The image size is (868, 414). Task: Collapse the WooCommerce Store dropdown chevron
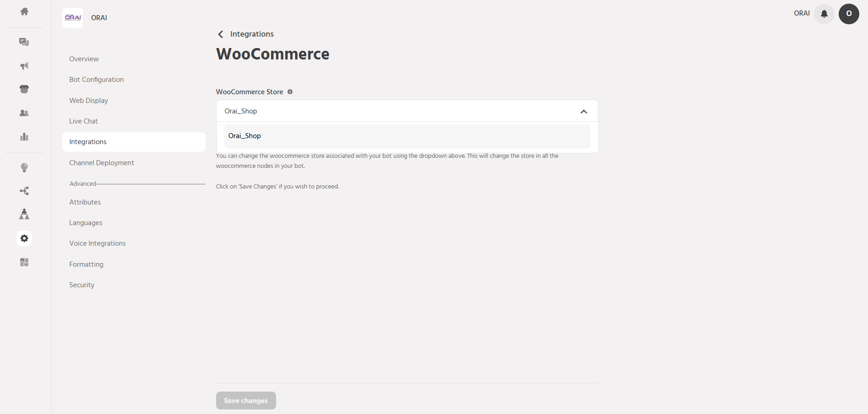(x=584, y=112)
